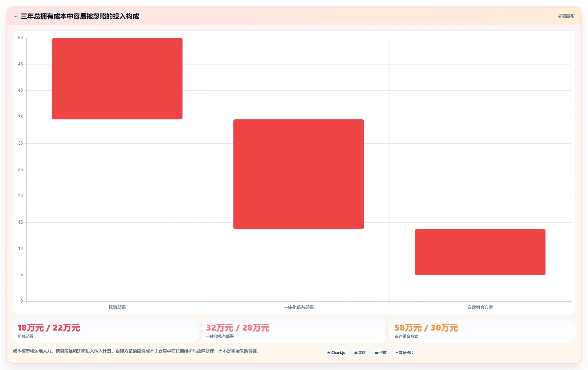
Task: Click the 一体化私有部署 caption in the second card
Action: [x=220, y=336]
